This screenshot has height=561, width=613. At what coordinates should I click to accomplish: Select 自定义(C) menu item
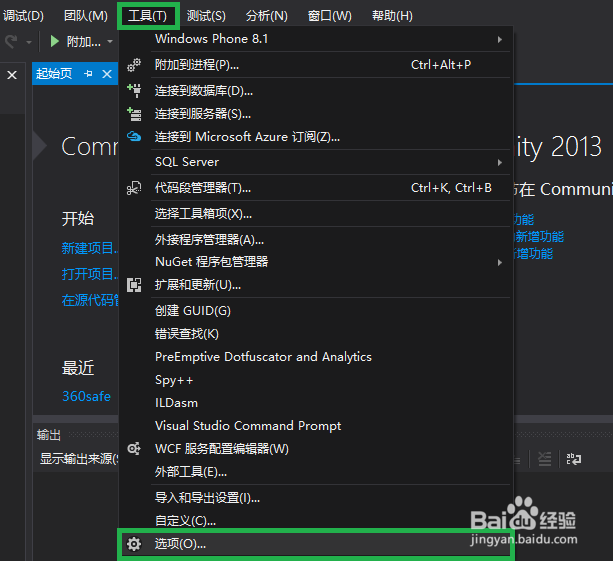coord(316,520)
